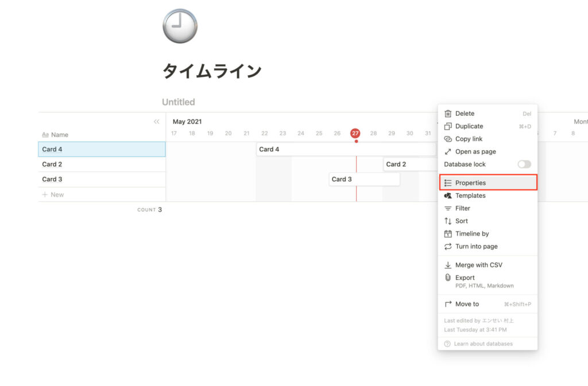The height and width of the screenshot is (386, 588).
Task: Open the Properties menu entry
Action: coord(488,183)
